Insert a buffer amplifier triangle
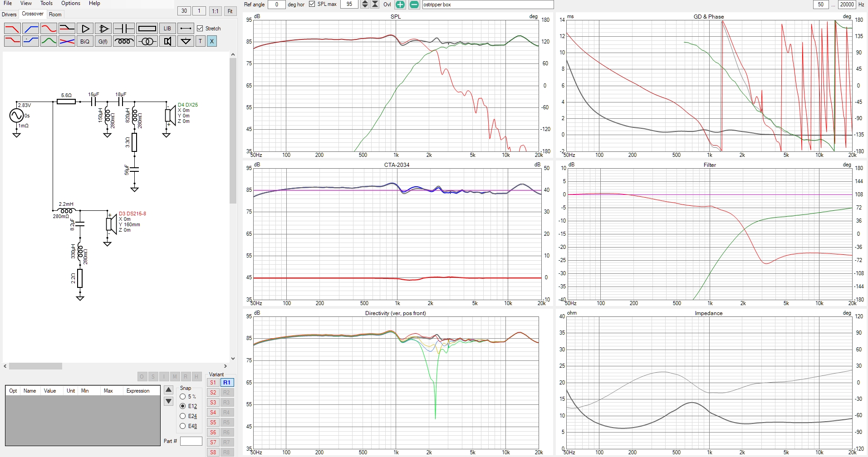 (85, 29)
